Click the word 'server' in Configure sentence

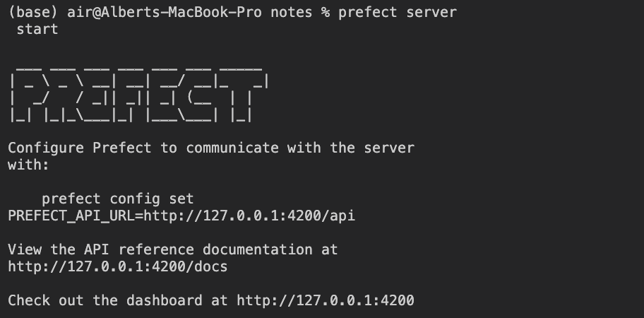click(x=389, y=148)
